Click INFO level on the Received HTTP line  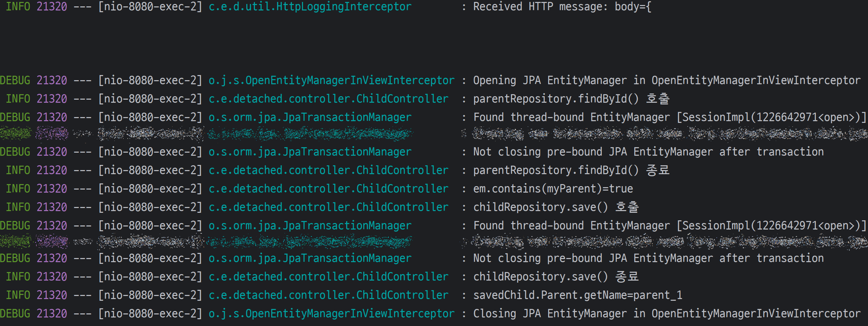(18, 7)
